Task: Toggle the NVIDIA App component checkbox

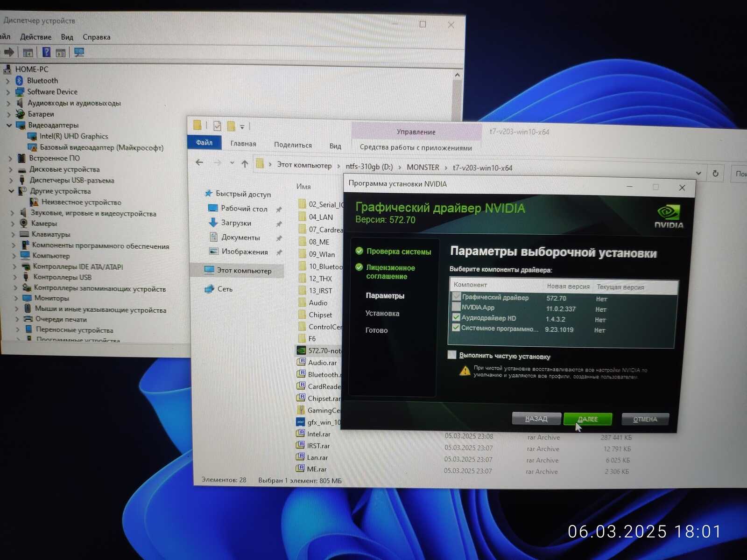Action: coord(456,307)
